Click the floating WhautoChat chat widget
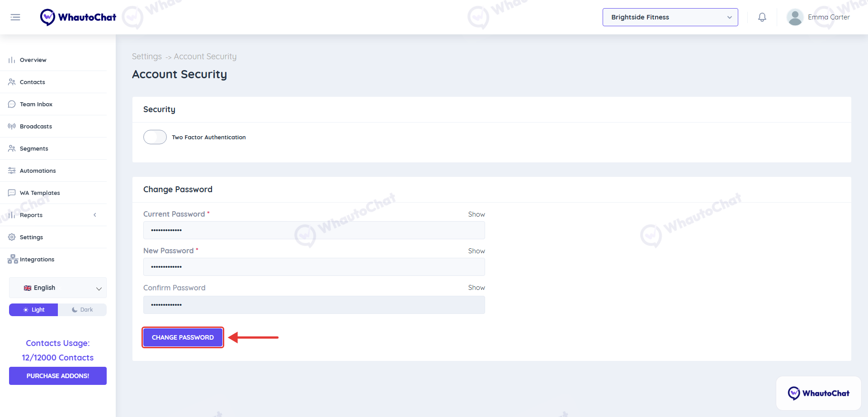 point(818,393)
